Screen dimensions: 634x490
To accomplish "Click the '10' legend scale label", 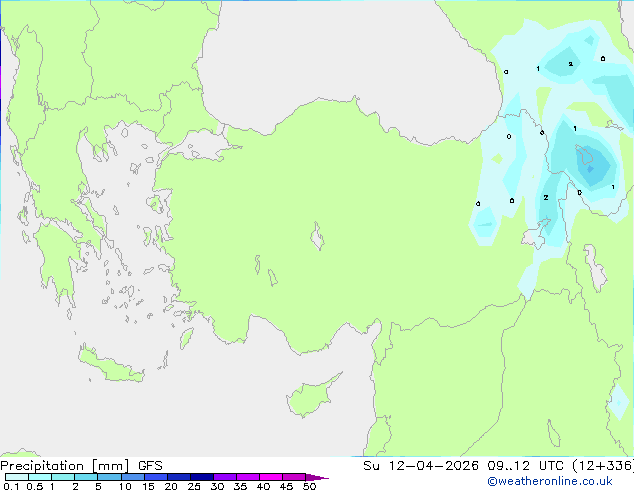I will coord(125,486).
